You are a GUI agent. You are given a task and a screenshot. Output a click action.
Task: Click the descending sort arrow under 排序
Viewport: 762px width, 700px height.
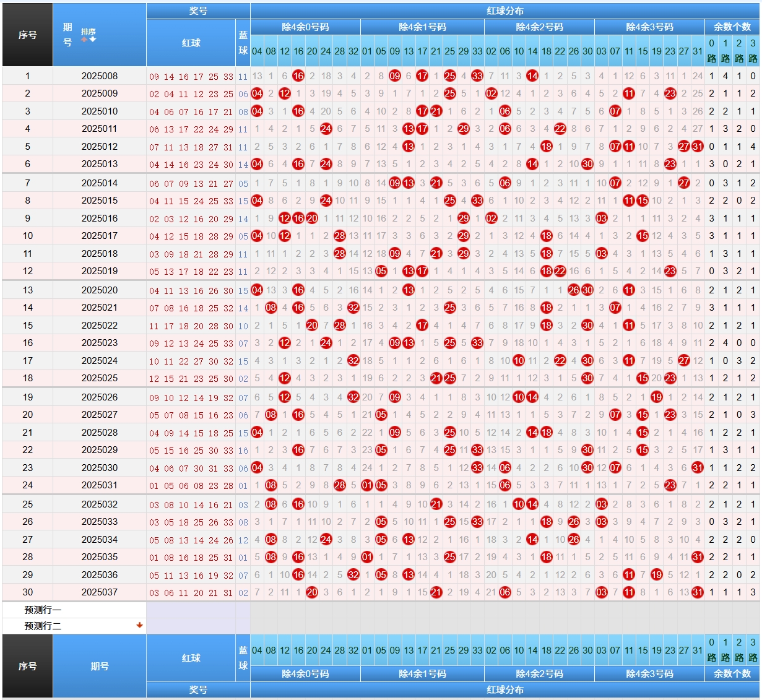click(93, 40)
